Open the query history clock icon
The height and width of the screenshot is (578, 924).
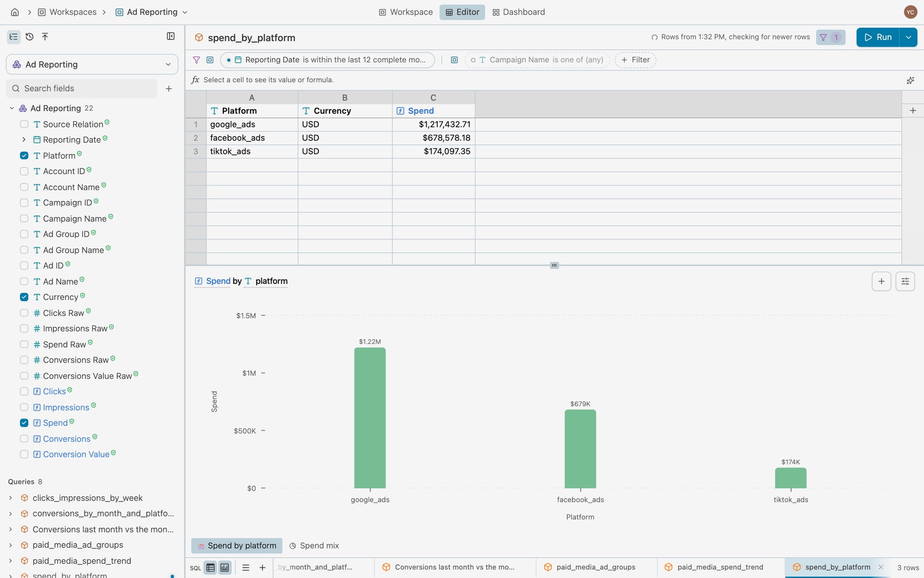(29, 36)
